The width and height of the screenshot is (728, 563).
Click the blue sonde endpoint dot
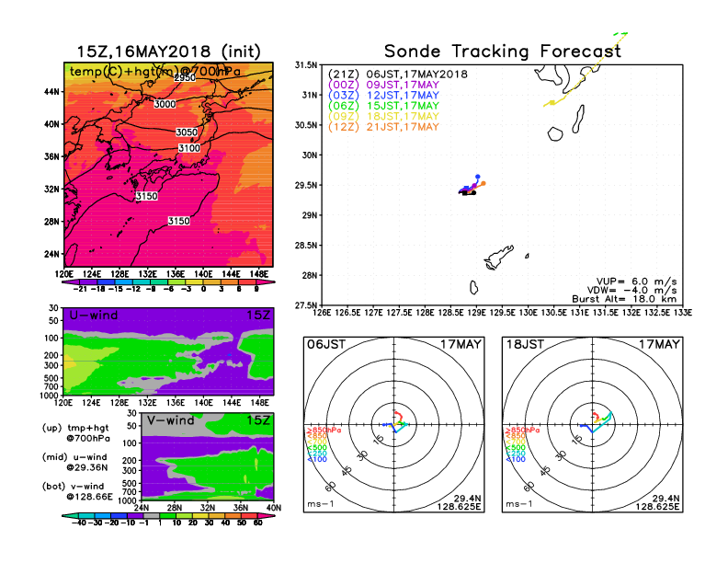(478, 177)
